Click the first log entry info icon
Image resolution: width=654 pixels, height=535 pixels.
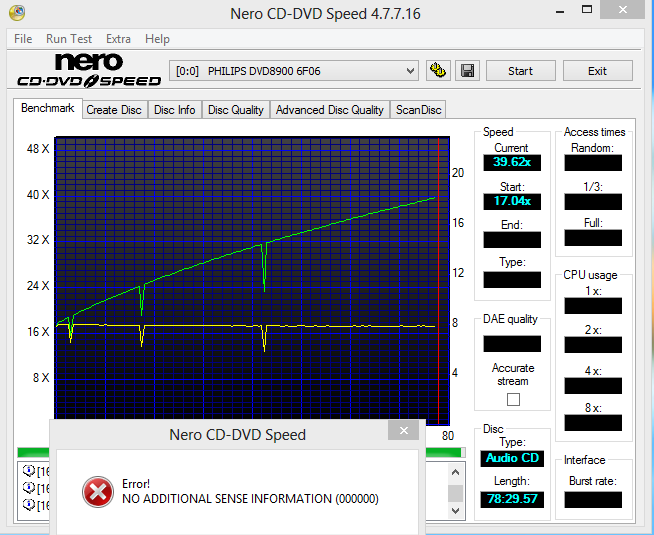[28, 471]
